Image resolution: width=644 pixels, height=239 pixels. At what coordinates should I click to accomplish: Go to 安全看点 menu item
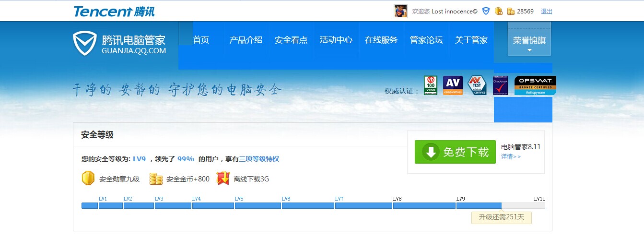291,40
